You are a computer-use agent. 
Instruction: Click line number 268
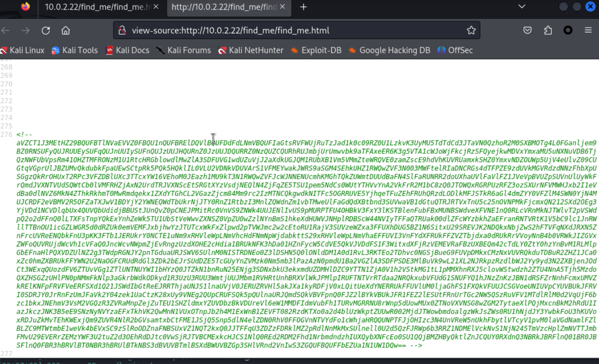(x=6, y=67)
